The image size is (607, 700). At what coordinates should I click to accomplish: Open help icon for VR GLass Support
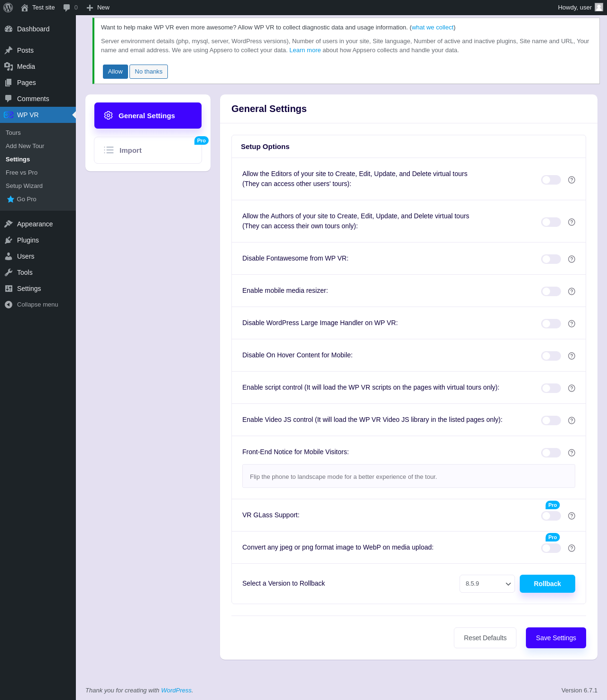pos(571,516)
